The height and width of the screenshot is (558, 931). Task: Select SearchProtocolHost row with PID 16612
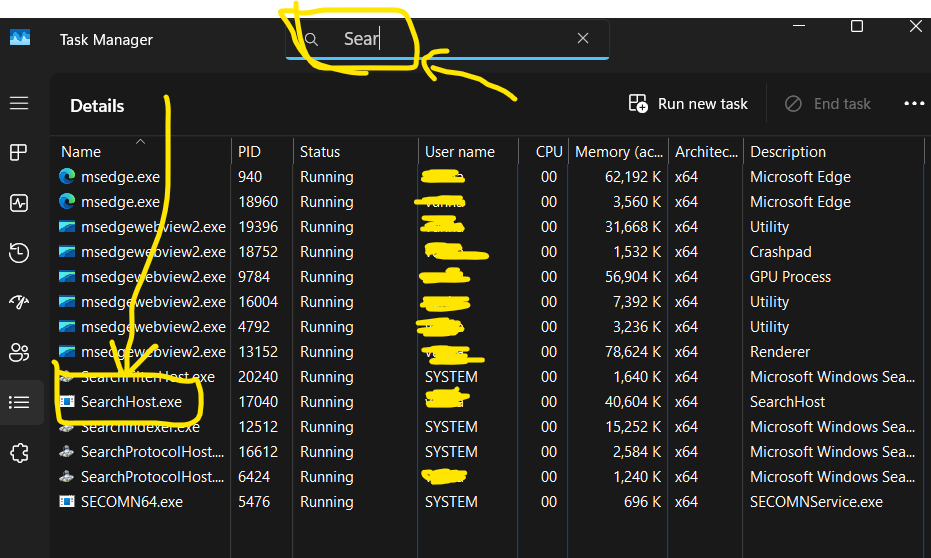487,452
